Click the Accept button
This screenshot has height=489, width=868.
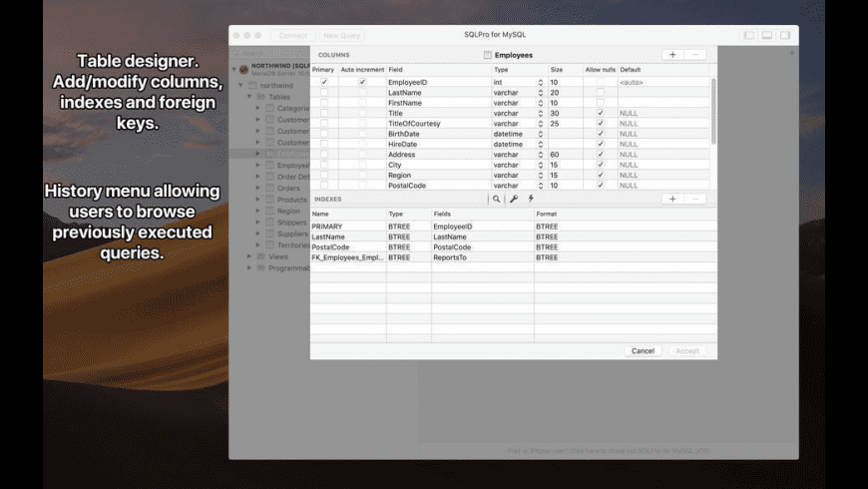(687, 351)
